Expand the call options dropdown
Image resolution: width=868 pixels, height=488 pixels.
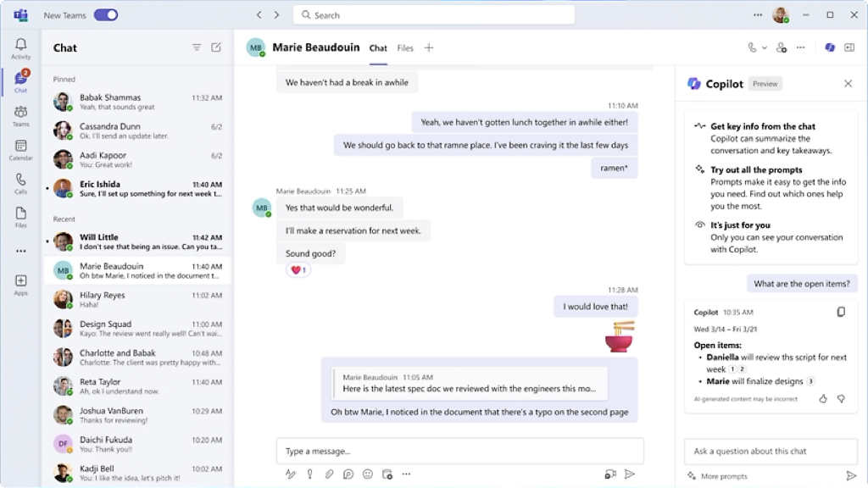[x=765, y=47]
